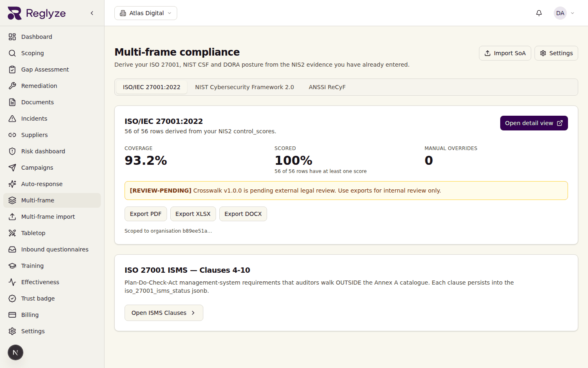Go to the Campaigns paper-plane icon

[12, 168]
